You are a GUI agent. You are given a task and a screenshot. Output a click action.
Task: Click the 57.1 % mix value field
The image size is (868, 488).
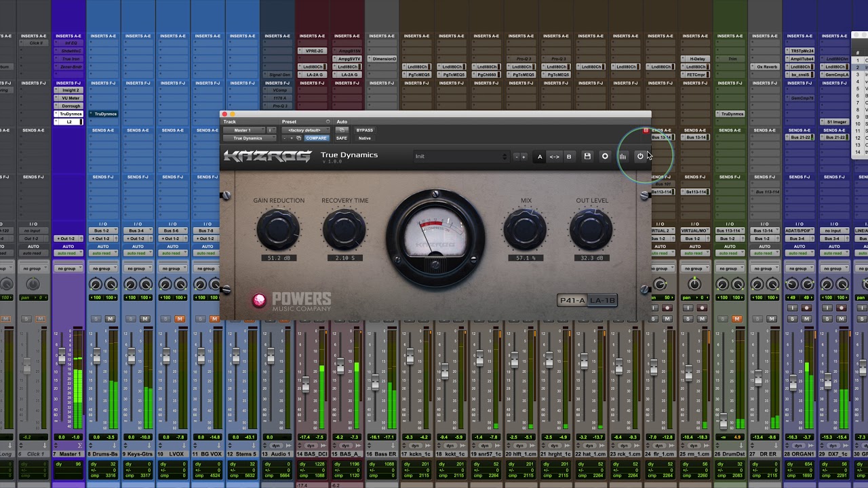click(526, 258)
